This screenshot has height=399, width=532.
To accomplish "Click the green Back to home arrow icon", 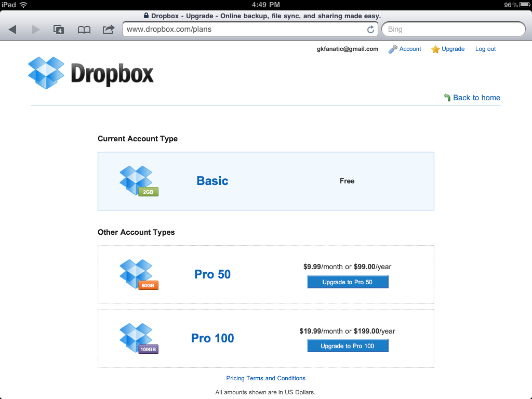I will coord(447,98).
